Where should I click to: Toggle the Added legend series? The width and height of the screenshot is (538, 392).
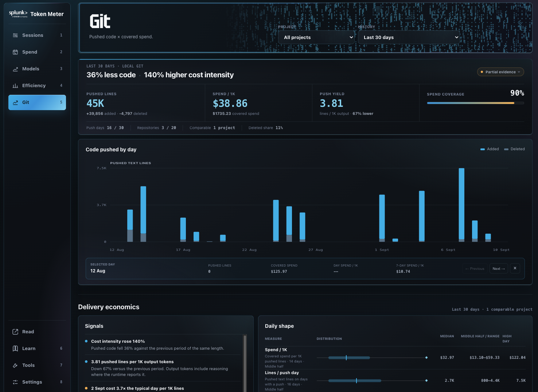(490, 149)
